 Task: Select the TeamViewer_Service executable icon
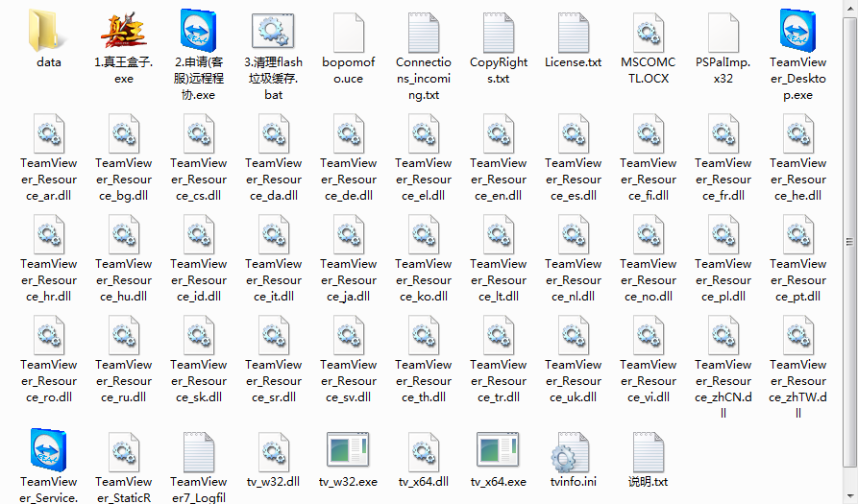click(49, 450)
